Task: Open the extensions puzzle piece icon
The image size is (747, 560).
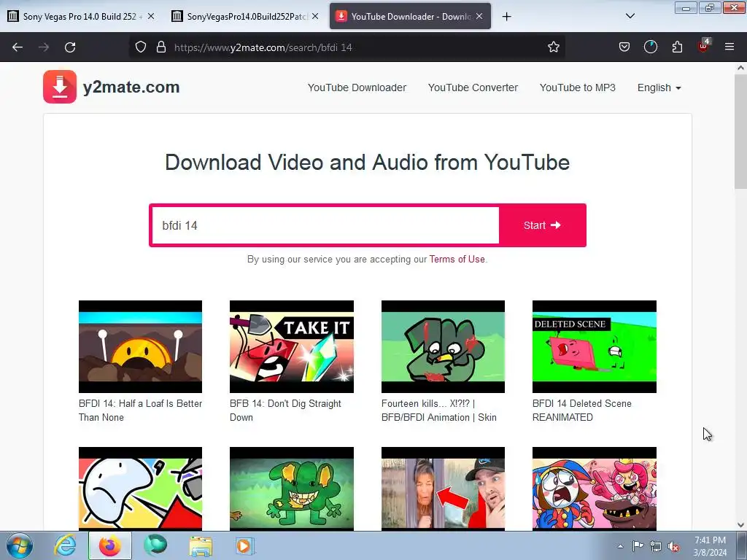Action: pyautogui.click(x=677, y=47)
